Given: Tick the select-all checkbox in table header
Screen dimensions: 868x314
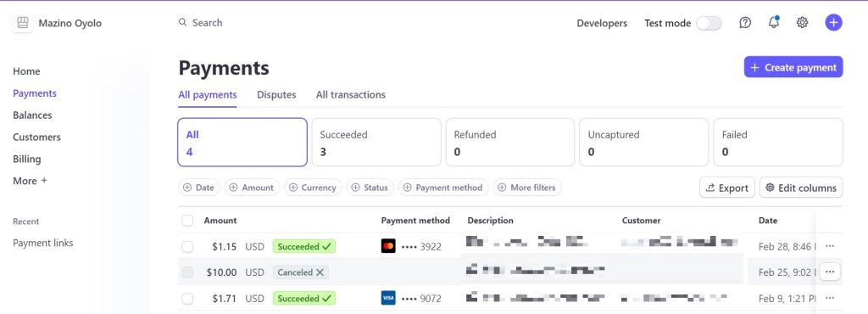Looking at the screenshot, I should tap(187, 221).
